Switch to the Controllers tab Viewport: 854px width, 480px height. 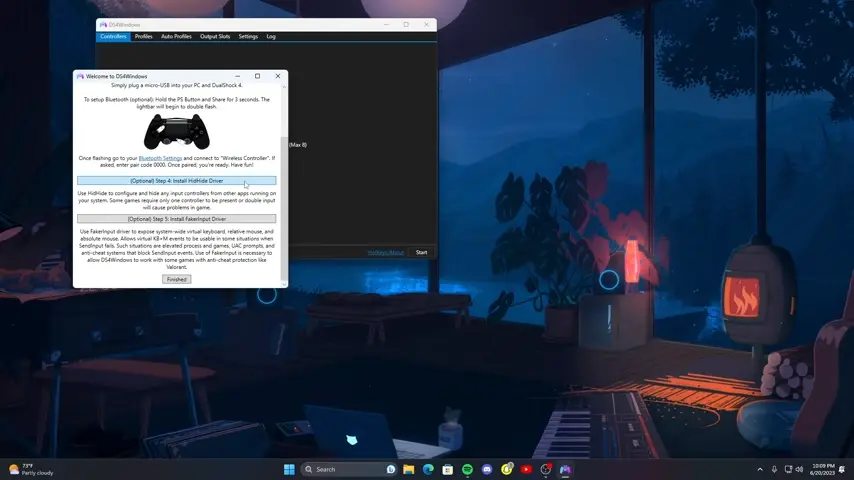(113, 37)
